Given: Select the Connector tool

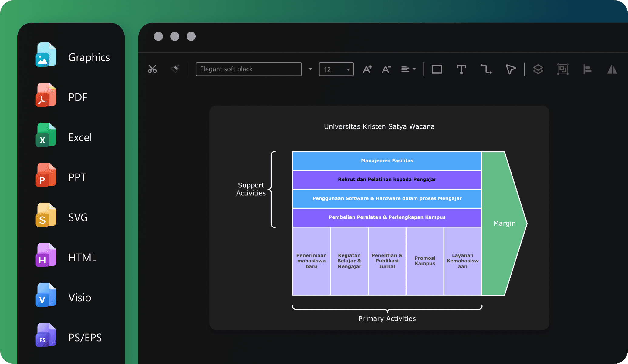Looking at the screenshot, I should click(x=486, y=69).
